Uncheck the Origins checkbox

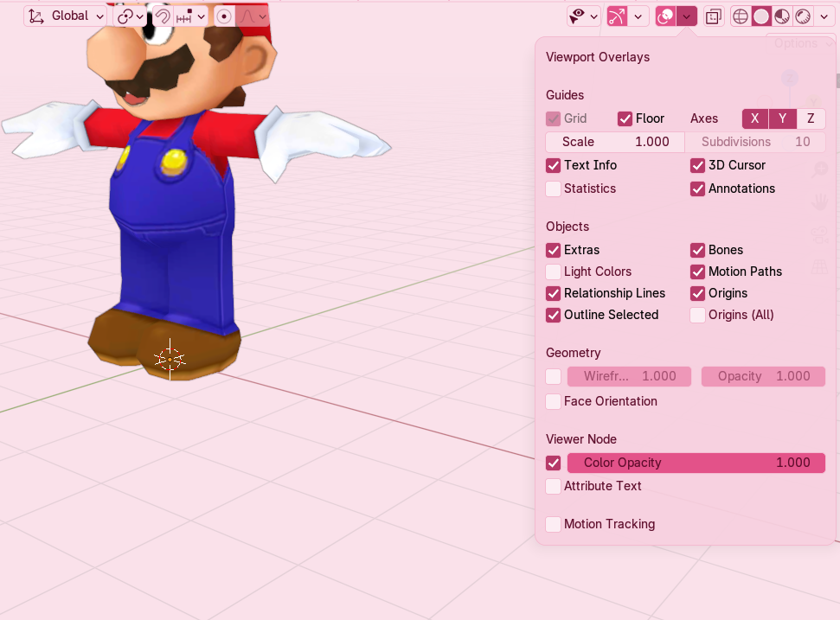click(697, 293)
